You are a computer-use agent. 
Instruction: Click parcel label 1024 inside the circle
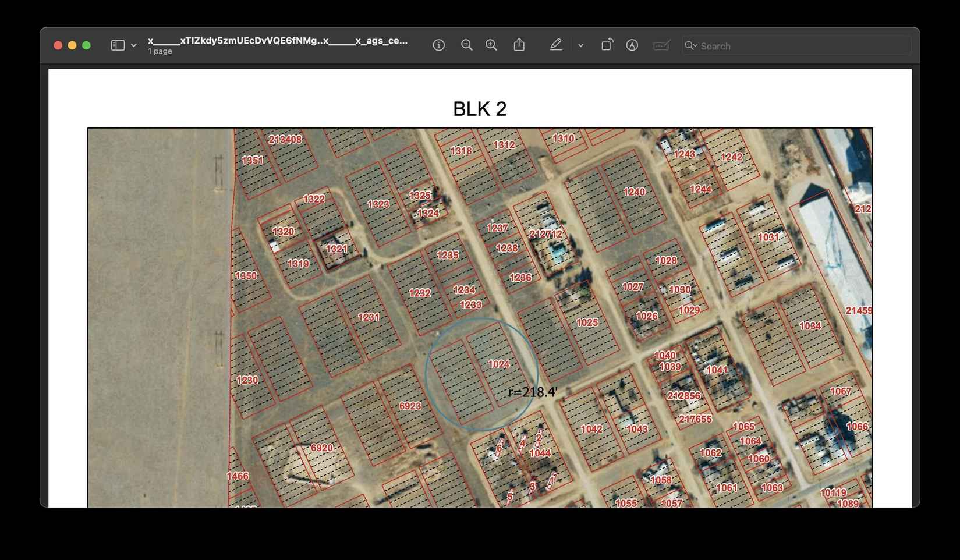point(498,364)
